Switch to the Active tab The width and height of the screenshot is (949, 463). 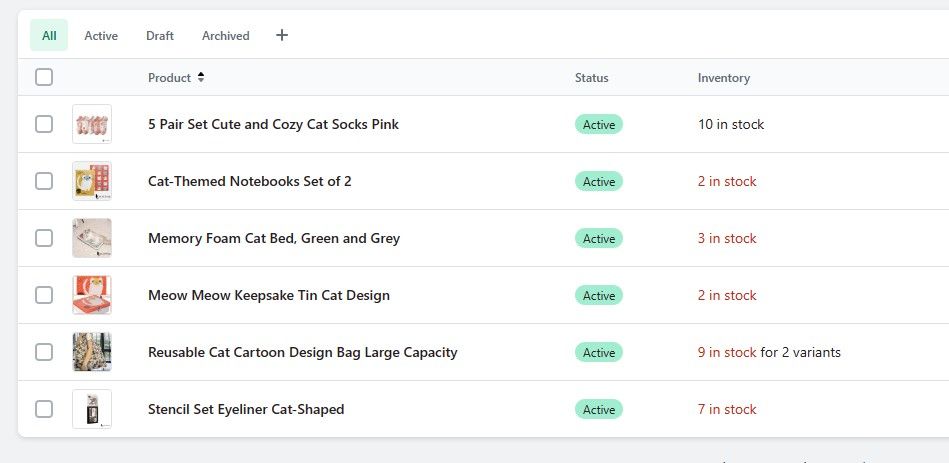pos(101,35)
